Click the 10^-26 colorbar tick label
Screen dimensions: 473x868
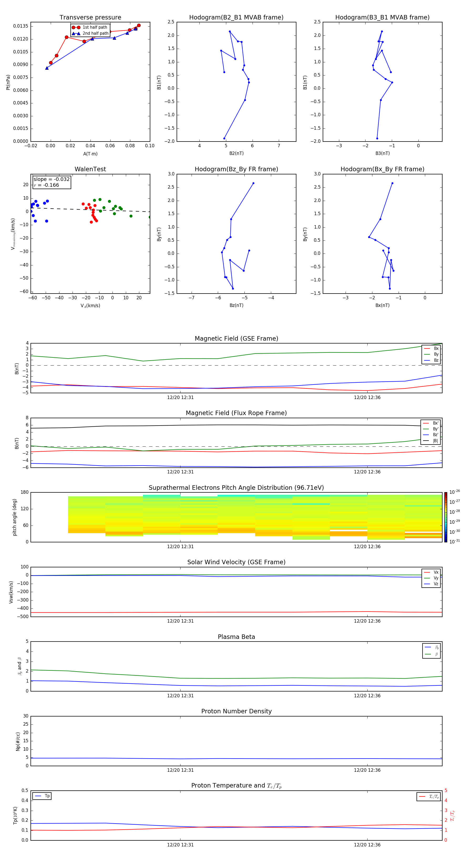(x=455, y=492)
